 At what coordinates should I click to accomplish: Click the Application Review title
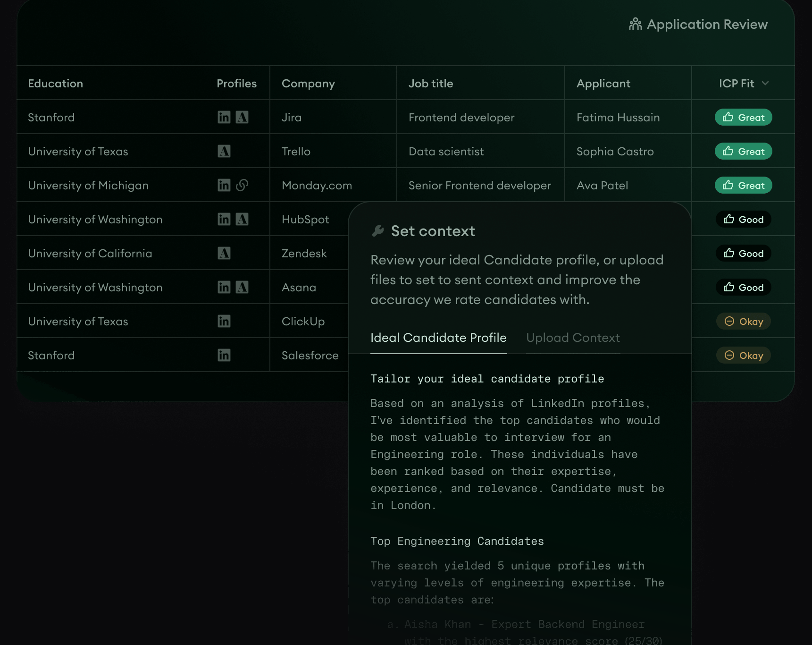point(707,24)
